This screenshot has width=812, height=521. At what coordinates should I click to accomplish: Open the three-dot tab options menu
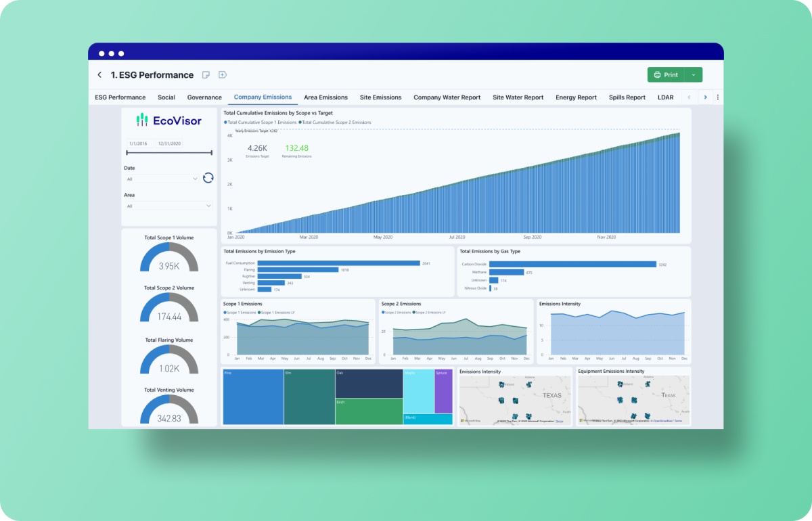(717, 97)
